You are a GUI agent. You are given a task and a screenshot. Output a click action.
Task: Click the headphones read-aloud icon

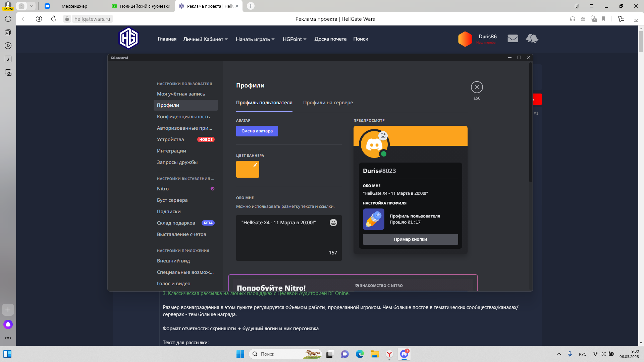tap(573, 19)
